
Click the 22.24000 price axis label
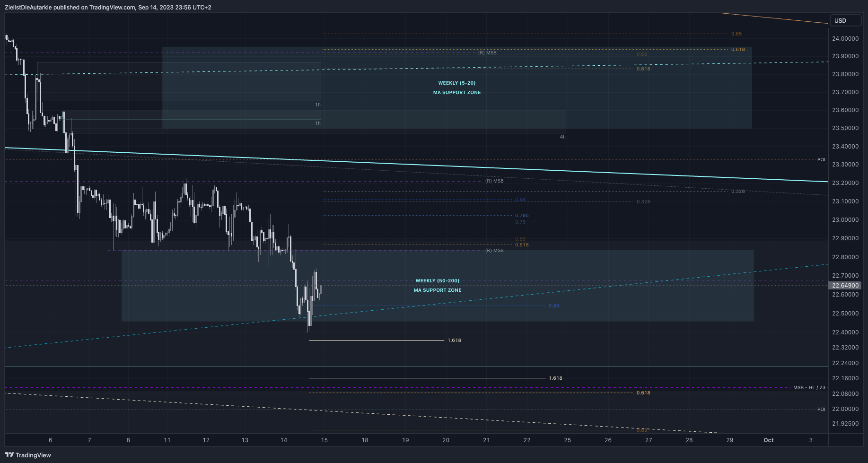(x=845, y=363)
